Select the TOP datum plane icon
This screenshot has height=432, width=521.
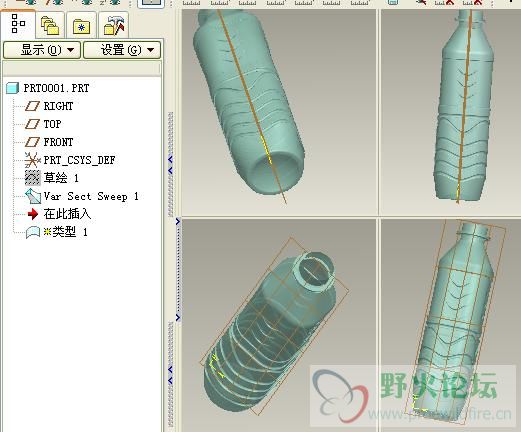32,124
